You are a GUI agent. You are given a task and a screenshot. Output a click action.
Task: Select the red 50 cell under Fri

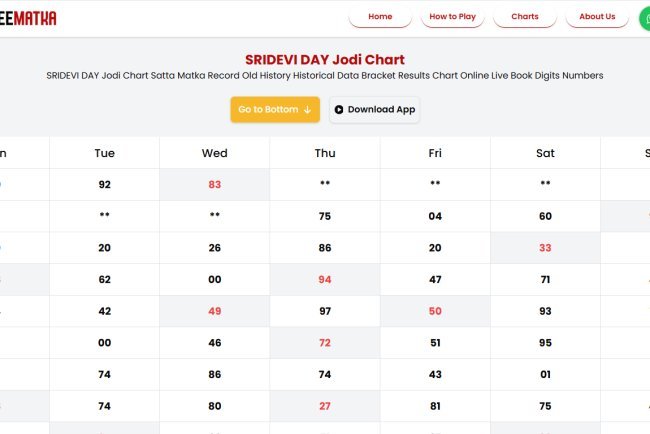tap(435, 311)
